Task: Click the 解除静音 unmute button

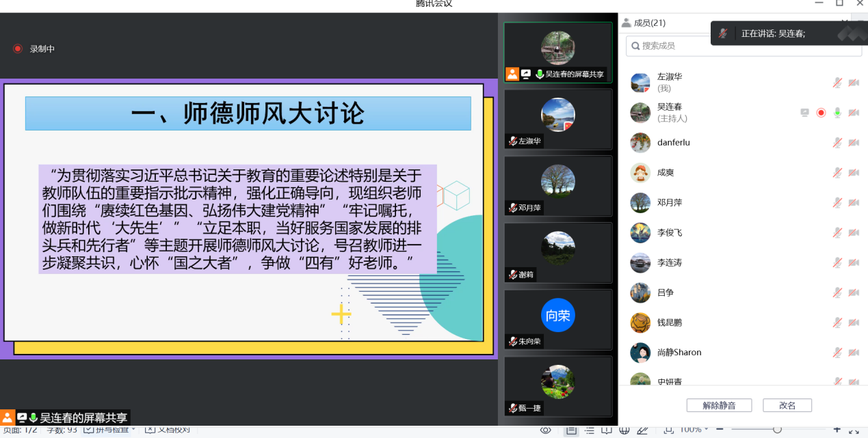Action: point(719,405)
